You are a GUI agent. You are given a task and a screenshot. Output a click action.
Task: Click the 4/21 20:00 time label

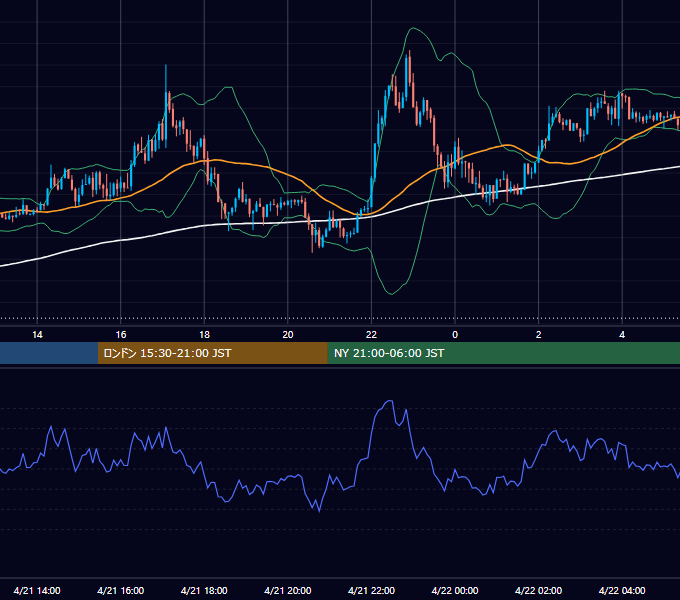click(288, 590)
